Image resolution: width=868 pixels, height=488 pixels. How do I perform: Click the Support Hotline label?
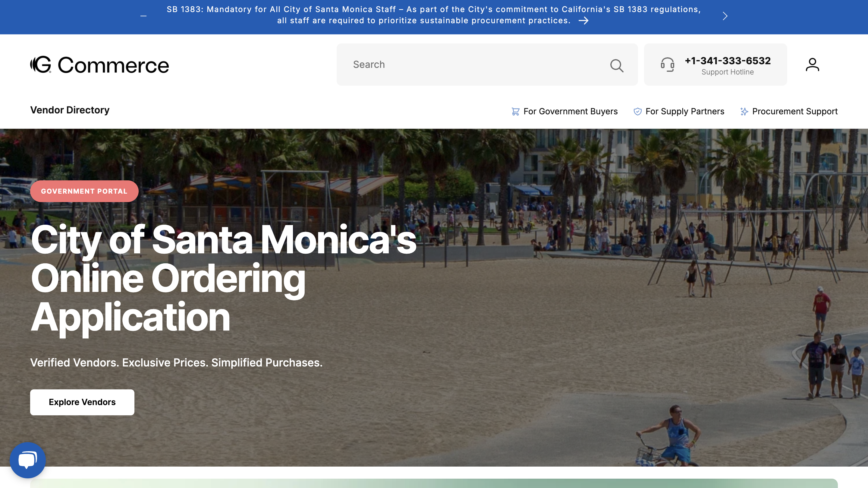tap(728, 72)
